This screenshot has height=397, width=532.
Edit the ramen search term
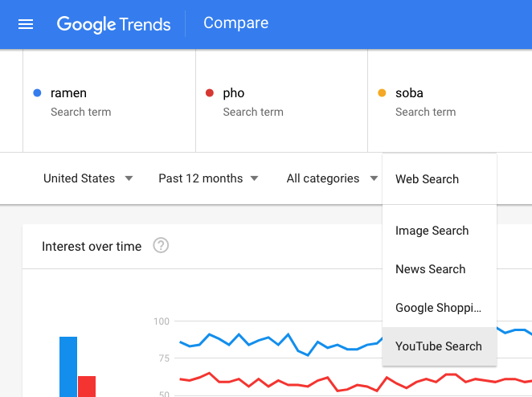tap(68, 93)
